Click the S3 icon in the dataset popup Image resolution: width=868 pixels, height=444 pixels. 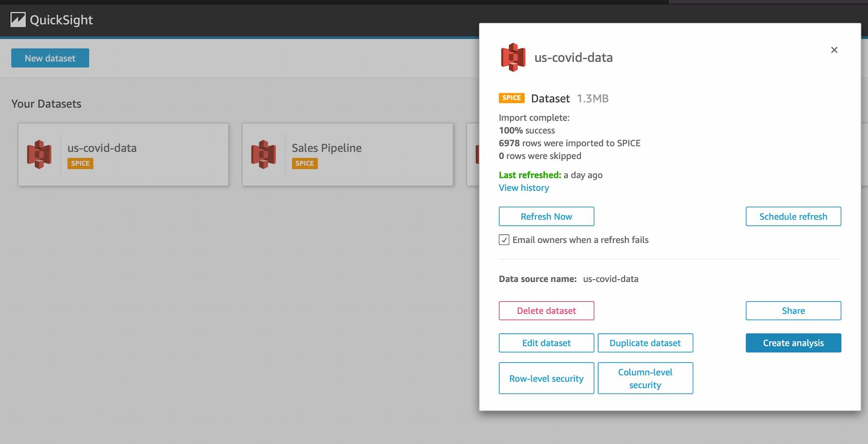pyautogui.click(x=513, y=57)
